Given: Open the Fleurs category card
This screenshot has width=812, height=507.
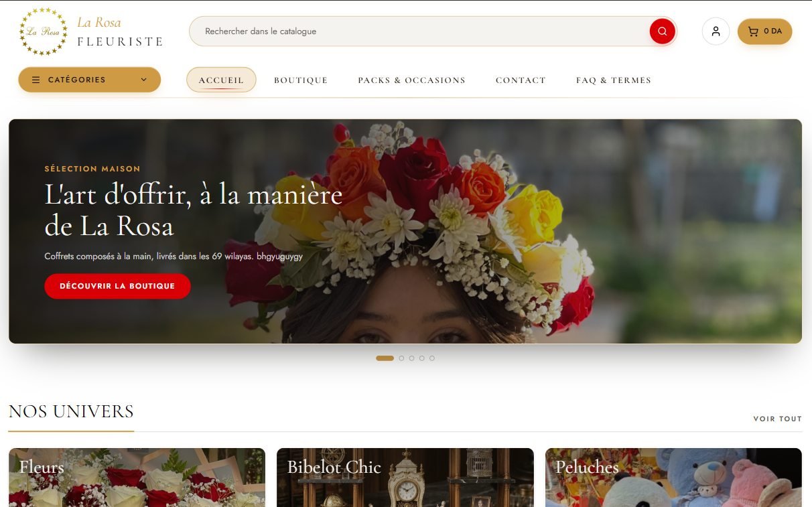Looking at the screenshot, I should coord(137,478).
